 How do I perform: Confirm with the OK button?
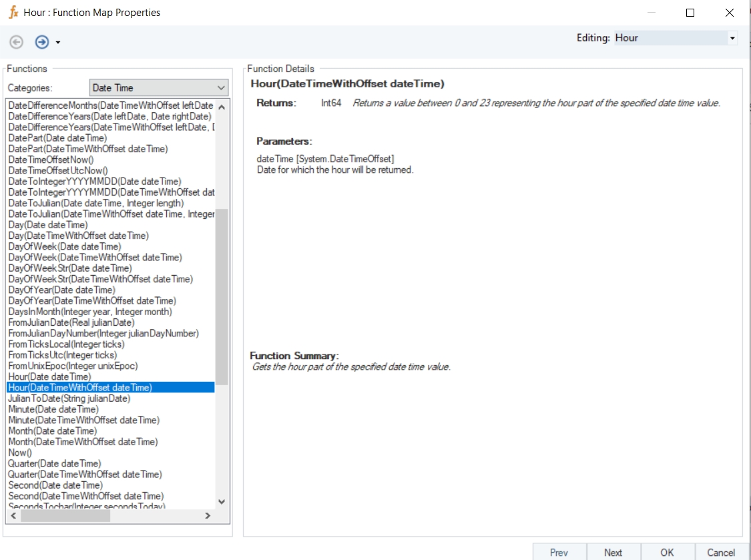667,552
